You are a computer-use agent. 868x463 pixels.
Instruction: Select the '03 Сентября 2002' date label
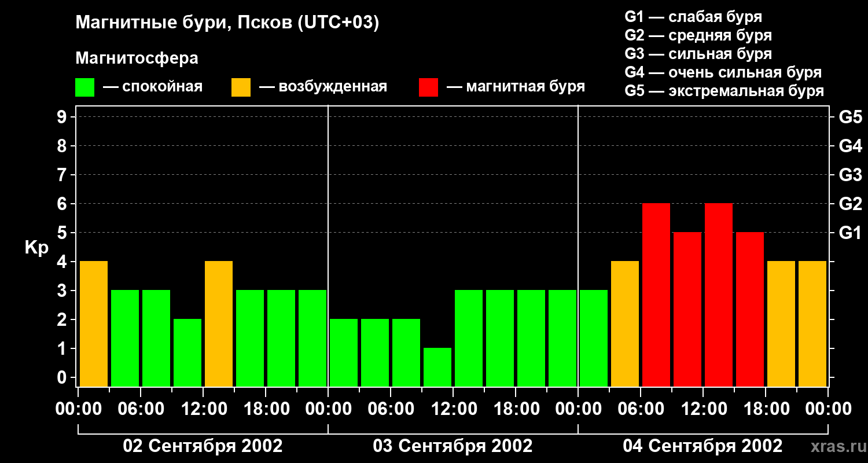(x=453, y=446)
